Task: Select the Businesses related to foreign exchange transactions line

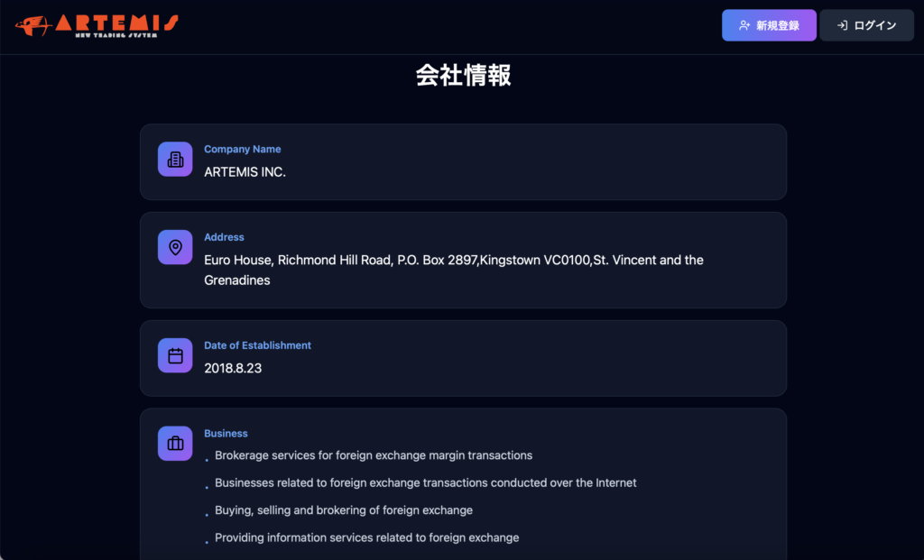Action: click(x=426, y=482)
